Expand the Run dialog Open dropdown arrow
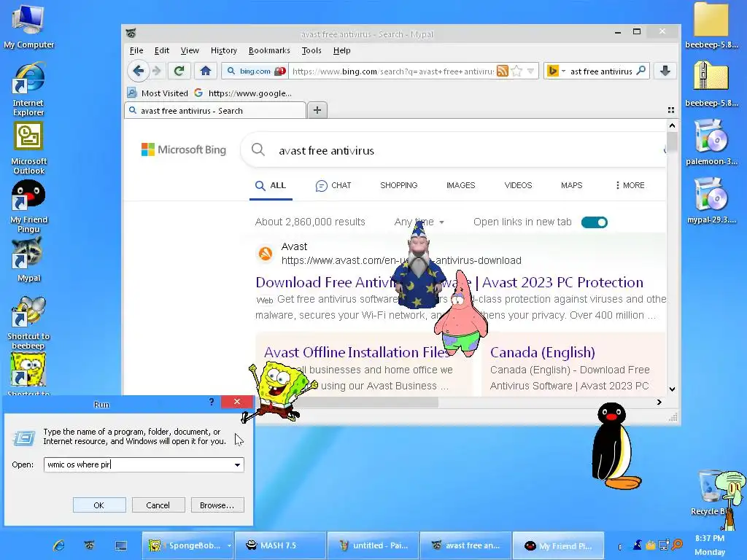Viewport: 747px width, 560px height. click(237, 464)
